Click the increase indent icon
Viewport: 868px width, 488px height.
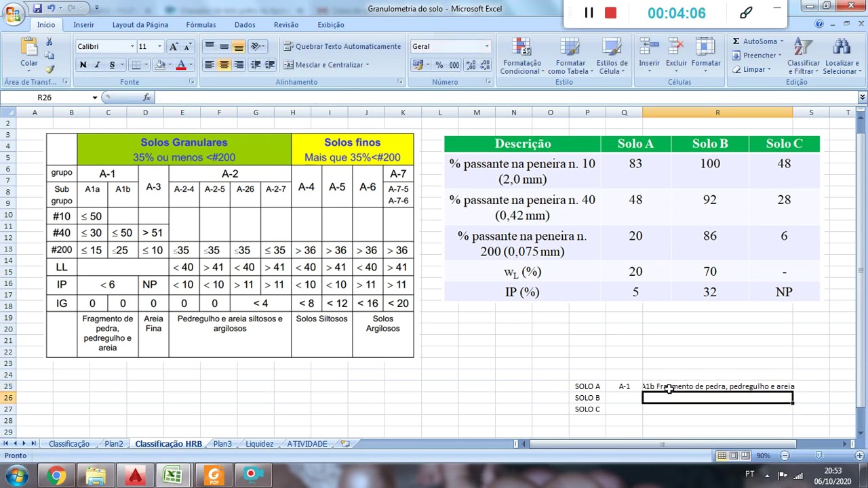270,64
